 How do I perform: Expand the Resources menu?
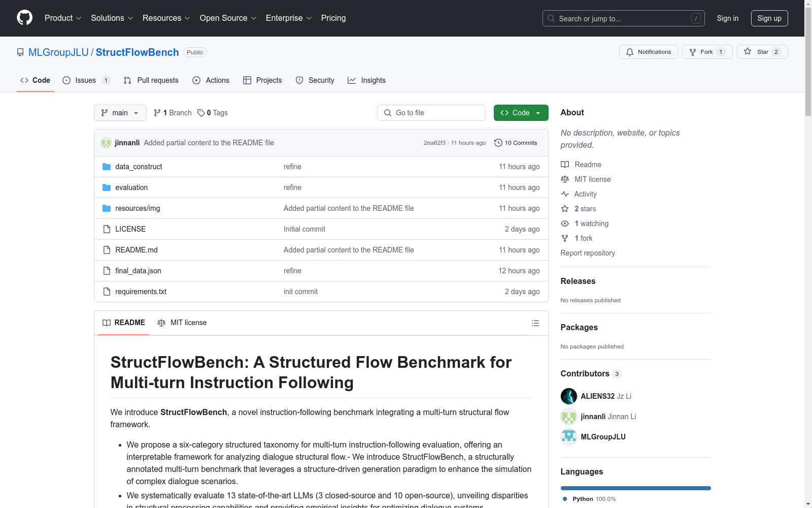[166, 18]
